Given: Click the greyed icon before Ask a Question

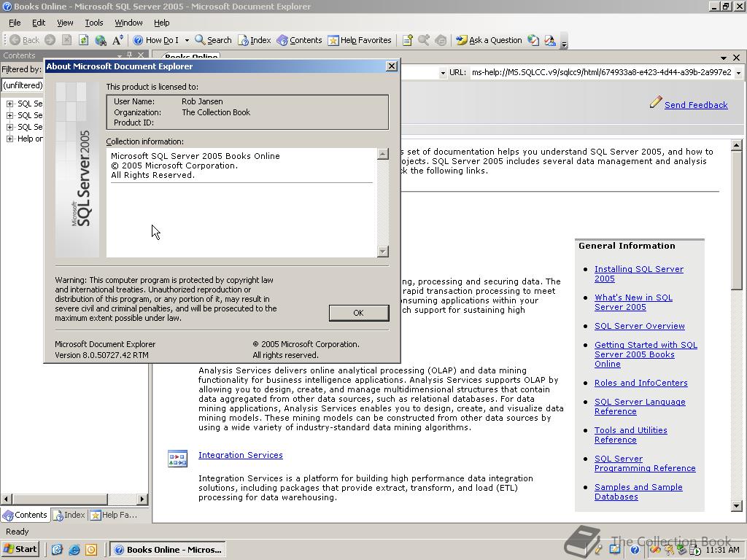Looking at the screenshot, I should pos(441,40).
